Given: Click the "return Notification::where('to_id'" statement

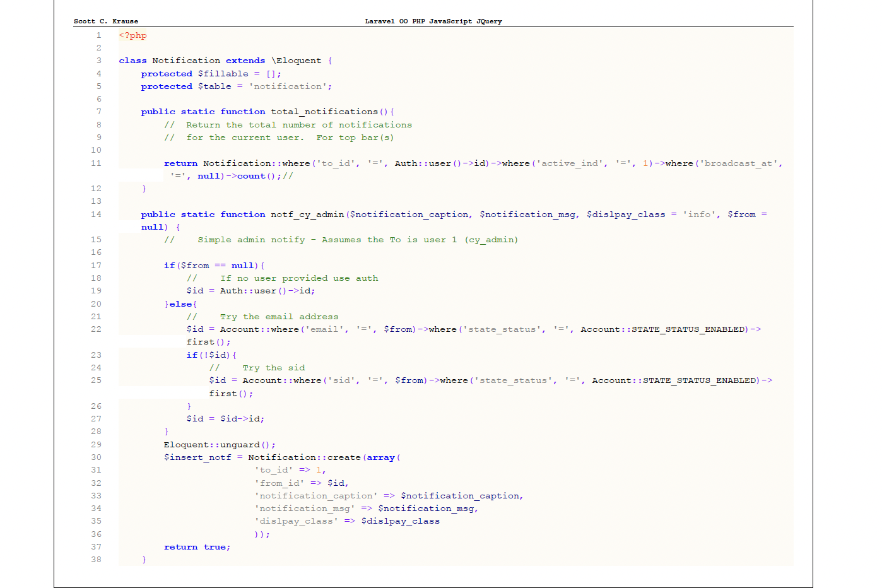Looking at the screenshot, I should coord(473,163).
